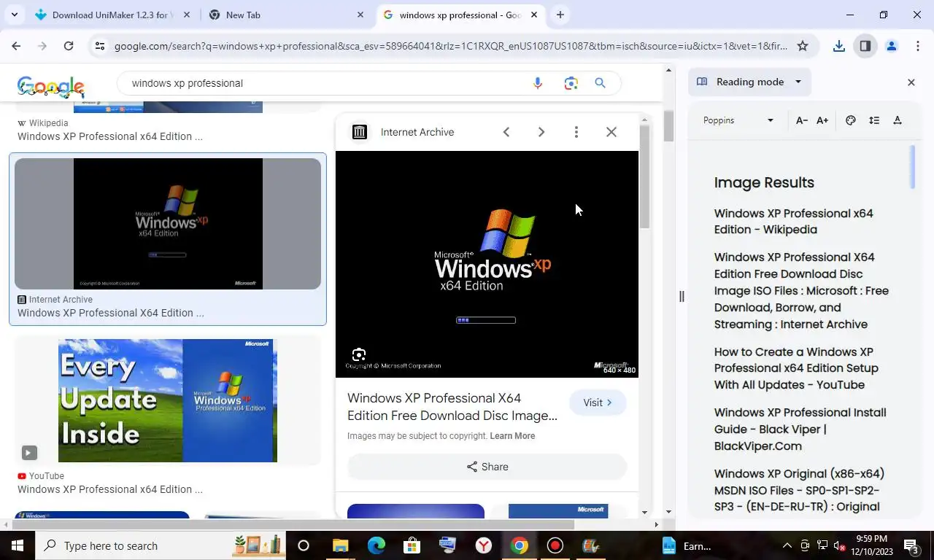This screenshot has width=934, height=560.
Task: Click reading mode link Install Guide - Black Viper
Action: 800,429
